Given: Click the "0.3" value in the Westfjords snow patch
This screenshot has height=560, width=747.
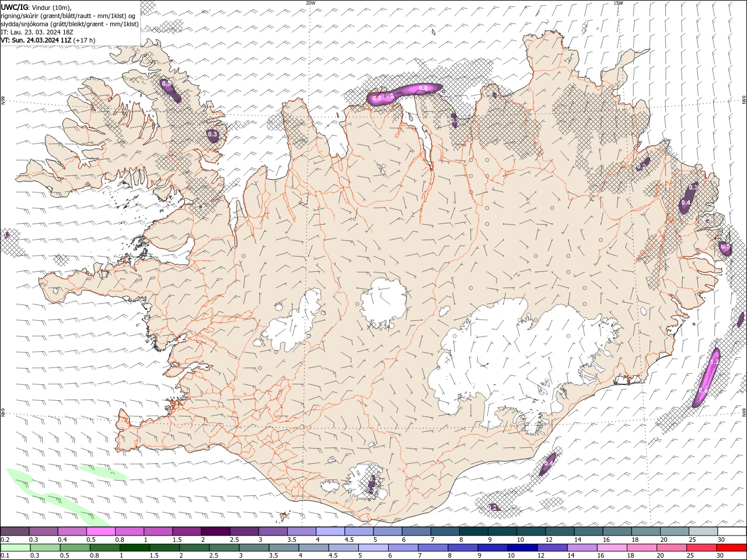Looking at the screenshot, I should [212, 134].
